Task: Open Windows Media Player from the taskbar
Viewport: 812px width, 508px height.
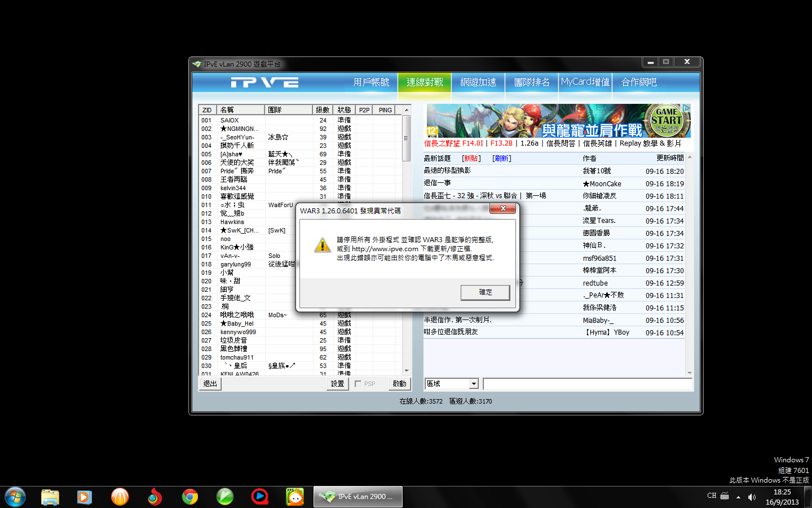Action: click(85, 497)
